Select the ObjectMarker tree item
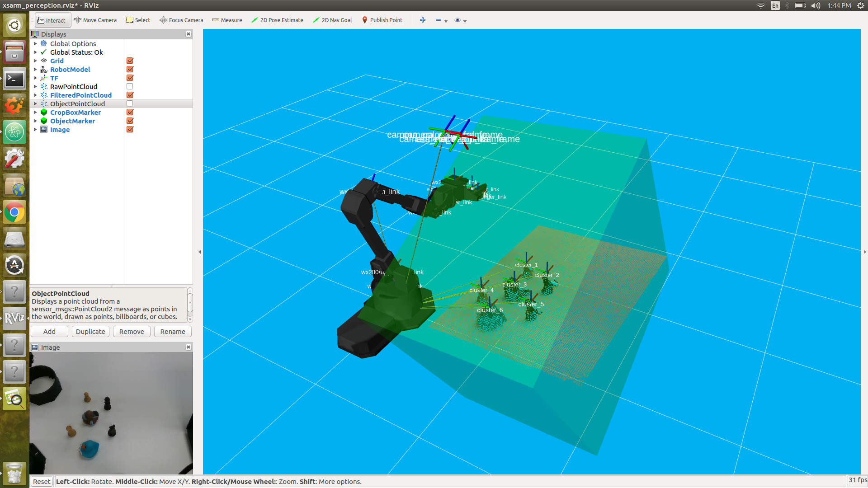Image resolution: width=868 pixels, height=488 pixels. [73, 121]
